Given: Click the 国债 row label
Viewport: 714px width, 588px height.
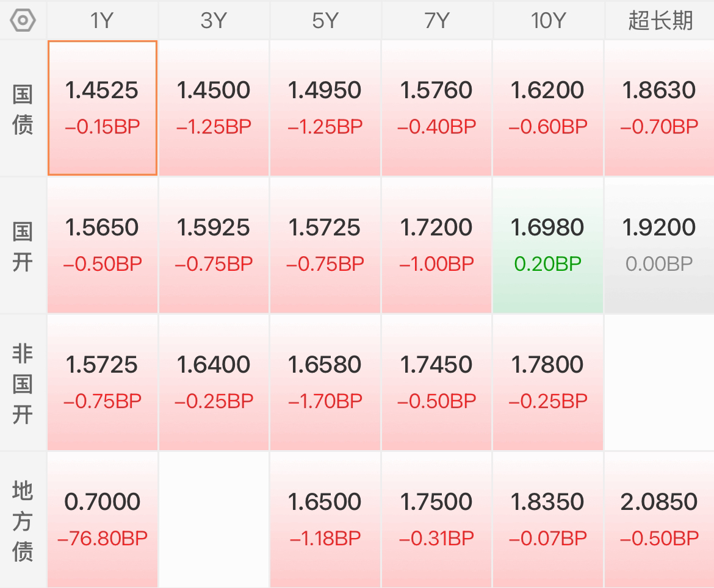Looking at the screenshot, I should point(23,109).
